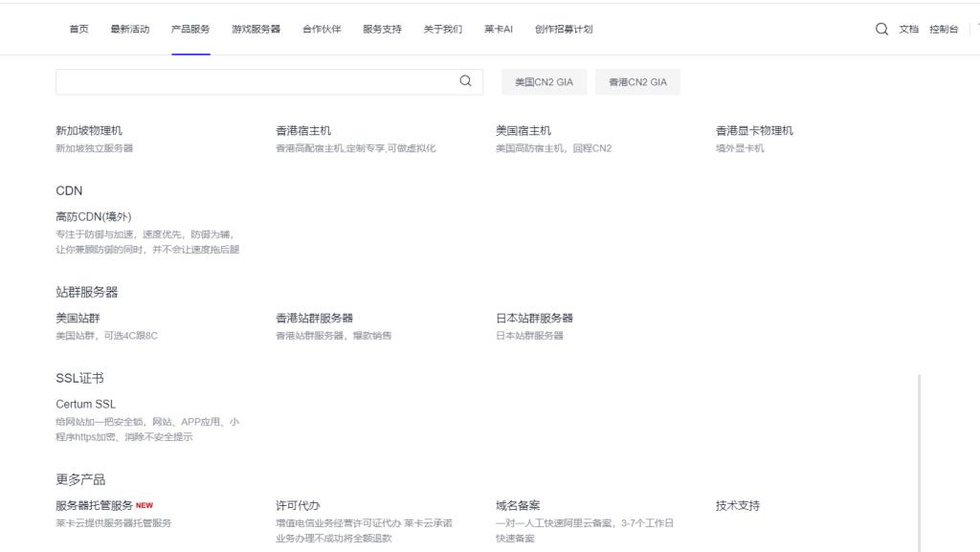
Task: Click the search magnifier icon in the header
Action: (x=880, y=29)
